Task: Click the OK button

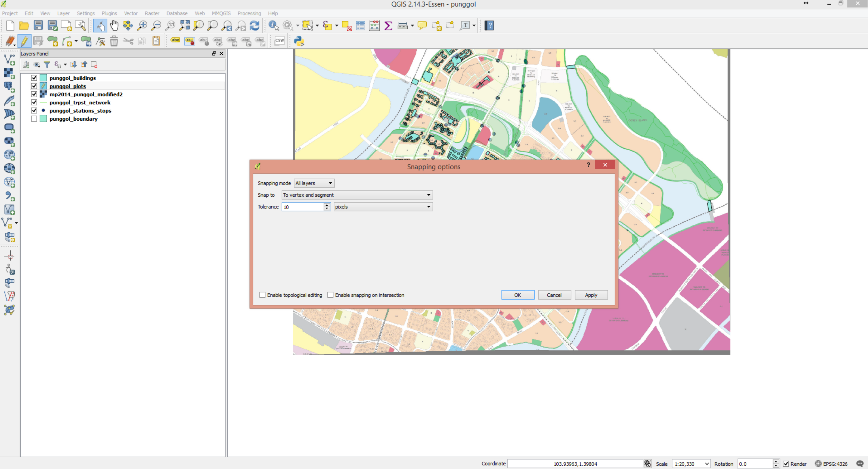Action: [517, 295]
